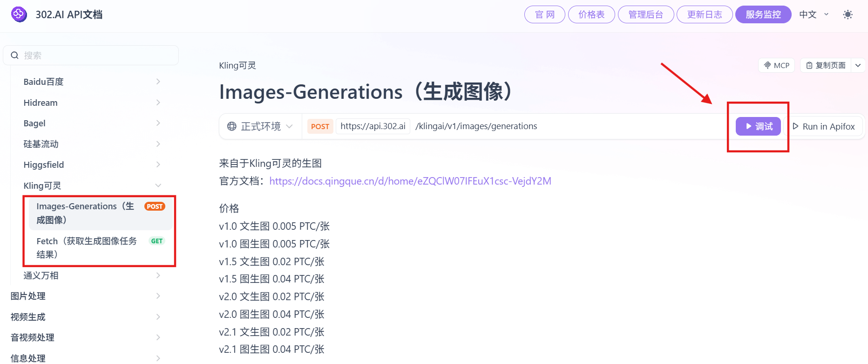This screenshot has height=364, width=868.
Task: Expand 音视频处理 category chevron
Action: pos(158,337)
